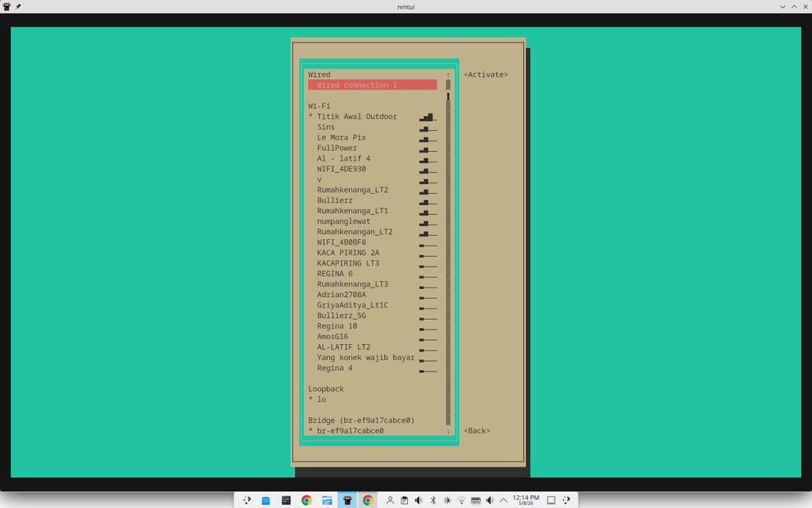The height and width of the screenshot is (508, 812).
Task: Click scroll down arrow in connection list
Action: [x=448, y=431]
